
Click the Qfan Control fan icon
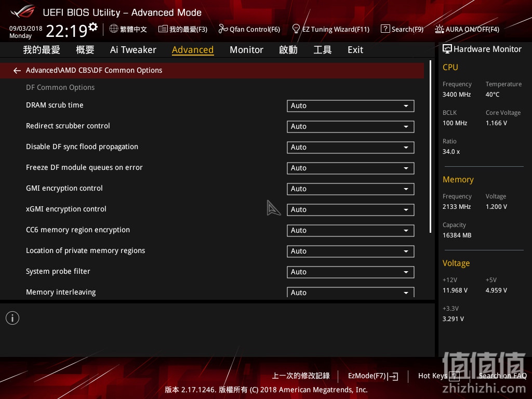tap(223, 29)
